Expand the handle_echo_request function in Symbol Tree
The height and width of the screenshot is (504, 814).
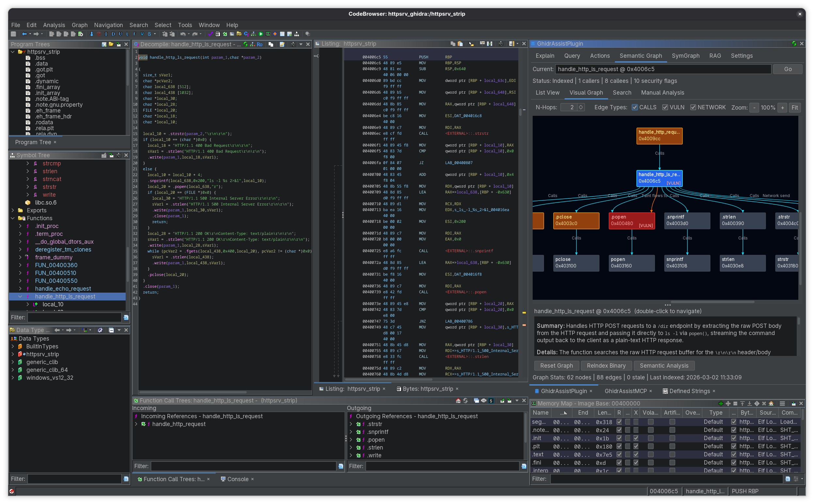20,289
